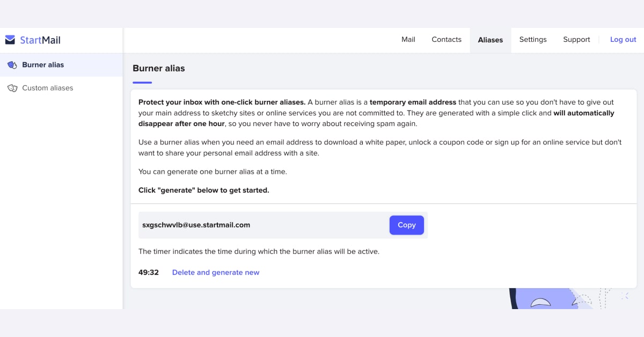Switch to the Aliases tab

click(x=490, y=40)
